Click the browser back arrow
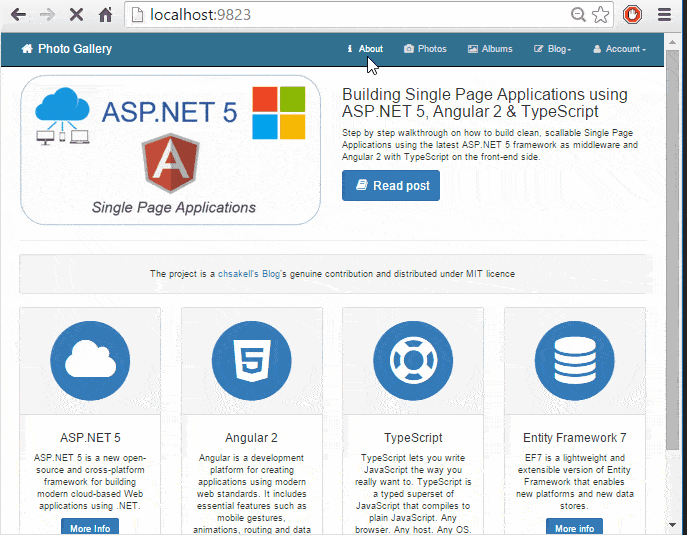Image resolution: width=687 pixels, height=535 pixels. [x=19, y=15]
